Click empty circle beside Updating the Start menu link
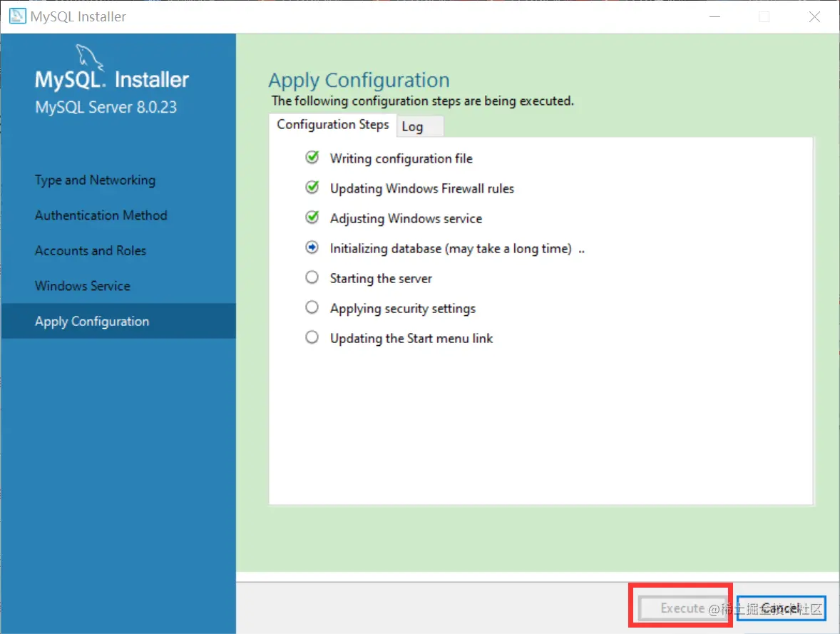Viewport: 840px width, 634px height. click(x=312, y=337)
